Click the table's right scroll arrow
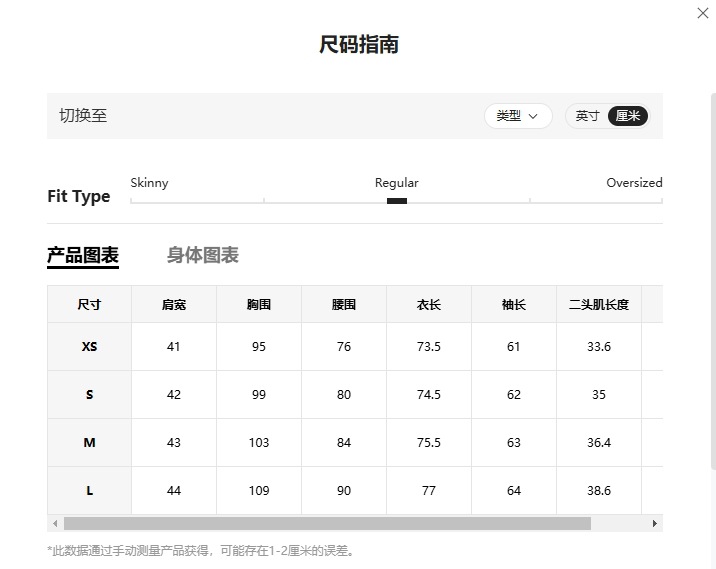716x569 pixels. (655, 523)
